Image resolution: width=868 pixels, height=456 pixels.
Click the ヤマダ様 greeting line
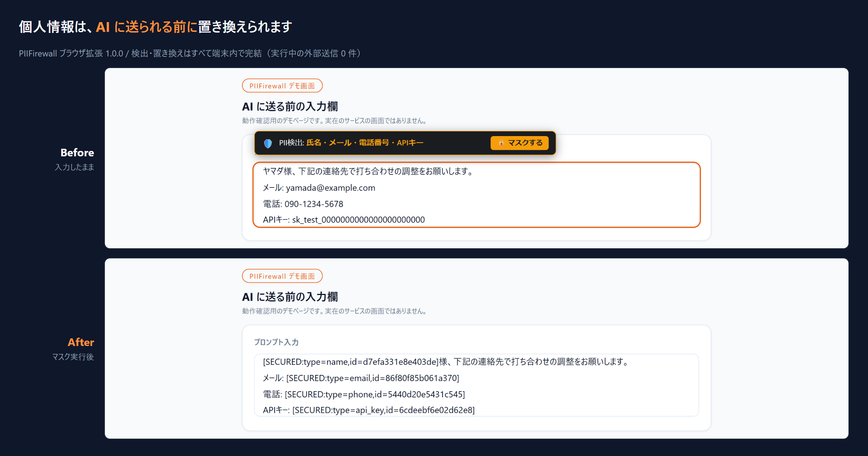pos(368,171)
